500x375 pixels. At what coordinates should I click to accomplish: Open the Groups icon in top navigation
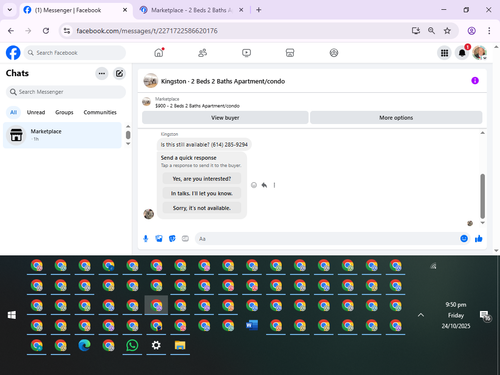[334, 53]
